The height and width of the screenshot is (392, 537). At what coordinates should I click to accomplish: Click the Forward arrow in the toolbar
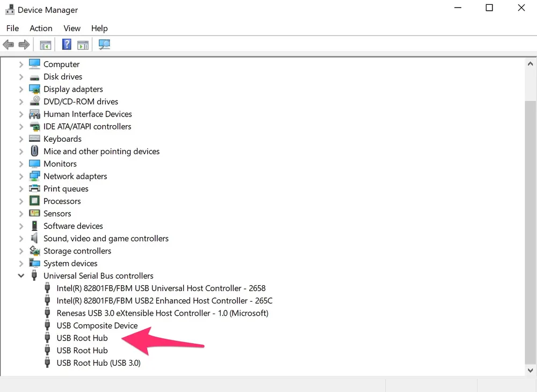24,45
